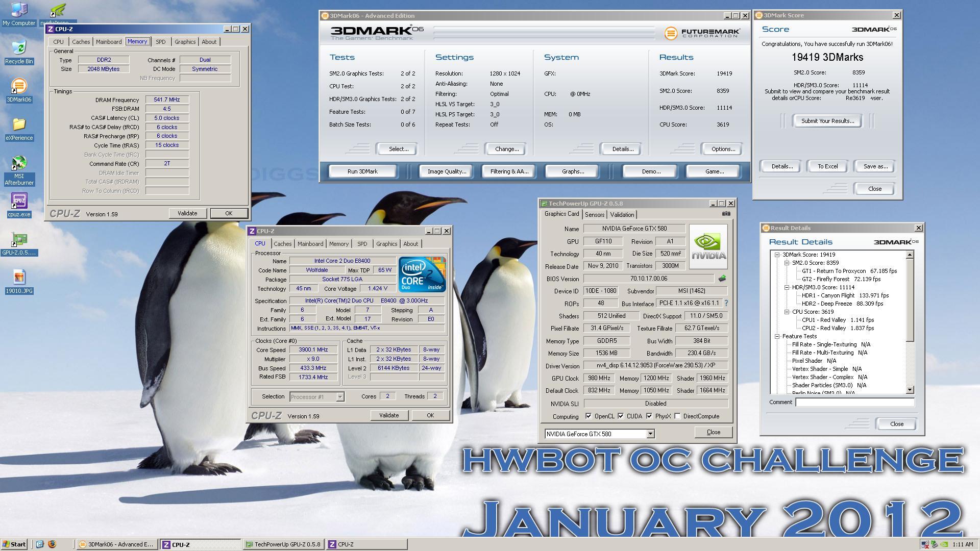Click the Start button on the taskbar
The image size is (980, 551).
pos(14,544)
